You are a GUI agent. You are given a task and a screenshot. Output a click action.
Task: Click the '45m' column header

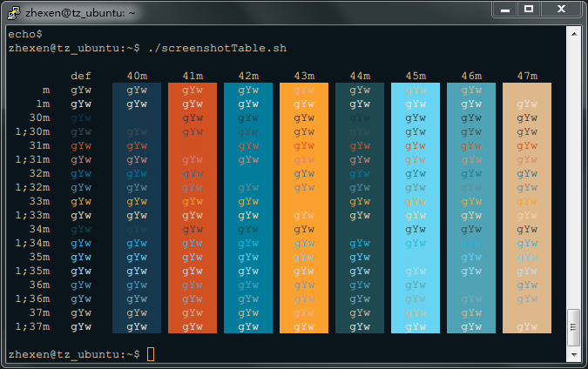pos(416,76)
